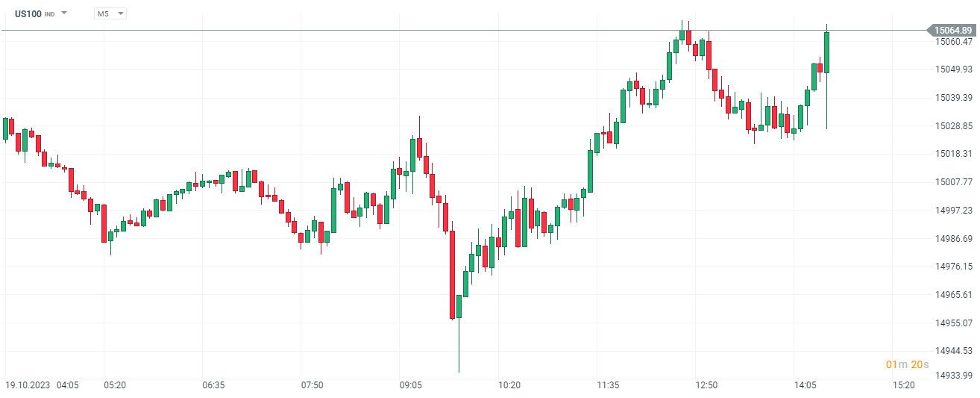Click the 15:20 time axis label

click(903, 385)
